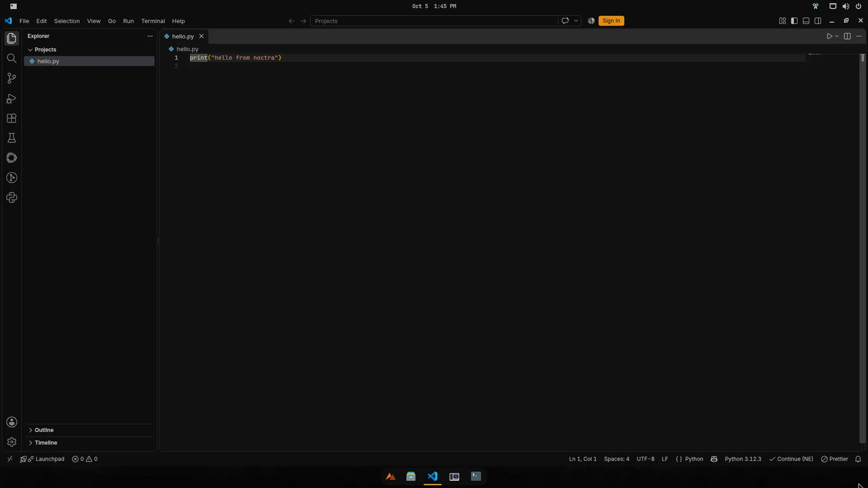Open Customize Layout icon
Viewport: 868px width, 488px height.
(782, 21)
